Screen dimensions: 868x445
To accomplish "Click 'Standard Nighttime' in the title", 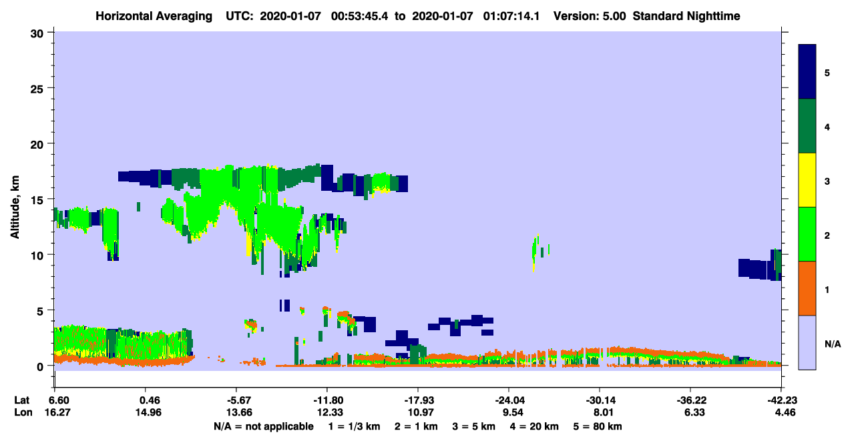I will click(x=686, y=16).
